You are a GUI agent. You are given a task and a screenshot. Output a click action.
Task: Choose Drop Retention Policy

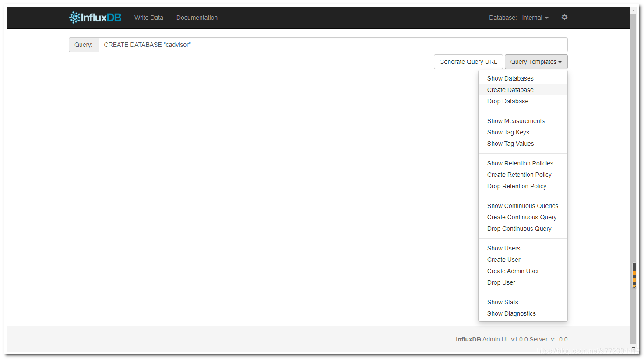click(x=523, y=186)
